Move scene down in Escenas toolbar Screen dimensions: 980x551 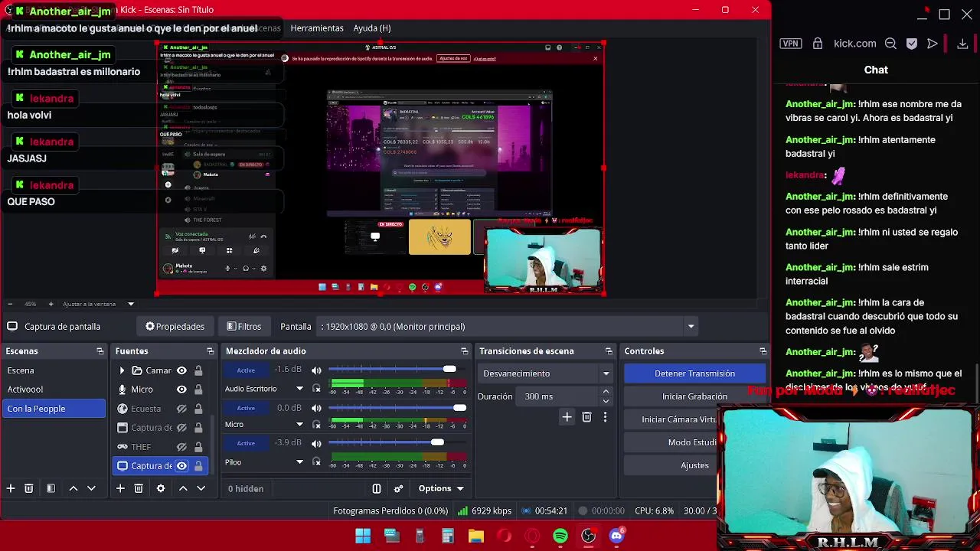tap(91, 488)
